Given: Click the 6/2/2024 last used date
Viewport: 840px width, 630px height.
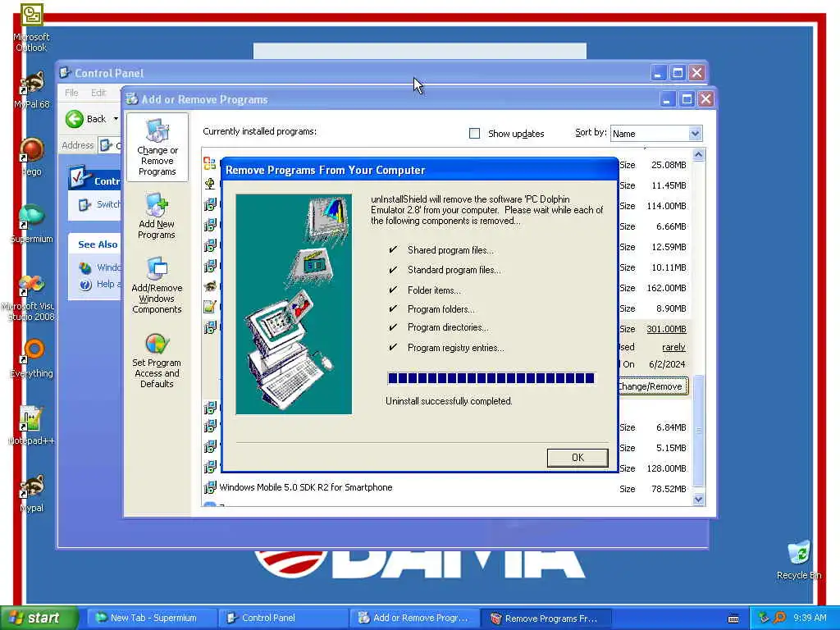Looking at the screenshot, I should point(667,364).
